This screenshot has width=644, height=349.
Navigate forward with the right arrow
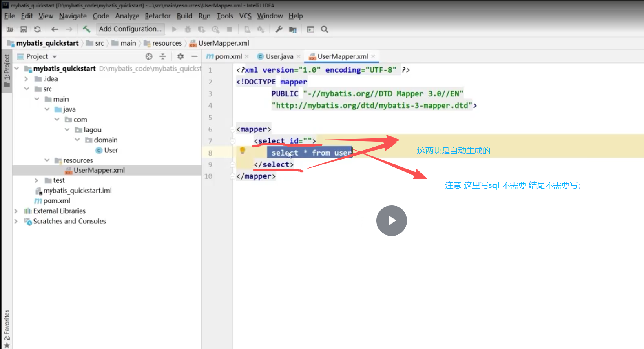tap(69, 29)
